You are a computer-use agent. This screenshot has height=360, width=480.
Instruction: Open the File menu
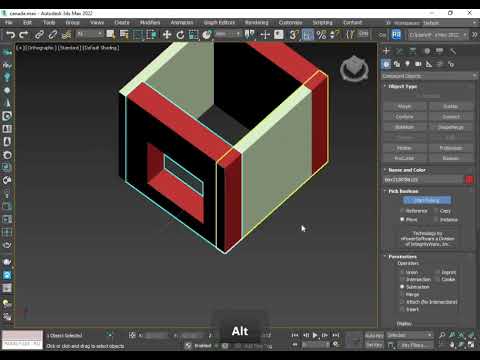click(9, 23)
